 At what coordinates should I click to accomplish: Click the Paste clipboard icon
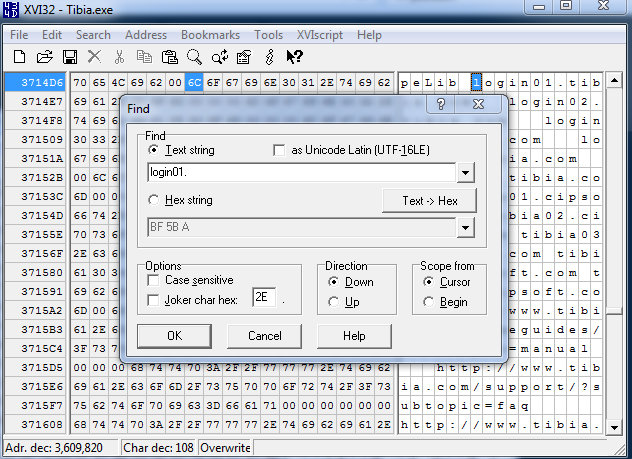tap(170, 57)
